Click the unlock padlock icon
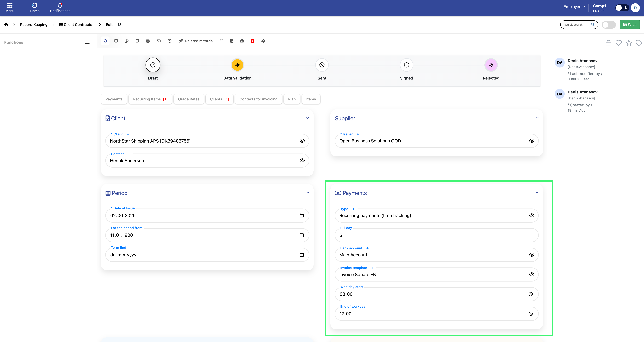Viewport: 644px width, 342px height. (608, 43)
